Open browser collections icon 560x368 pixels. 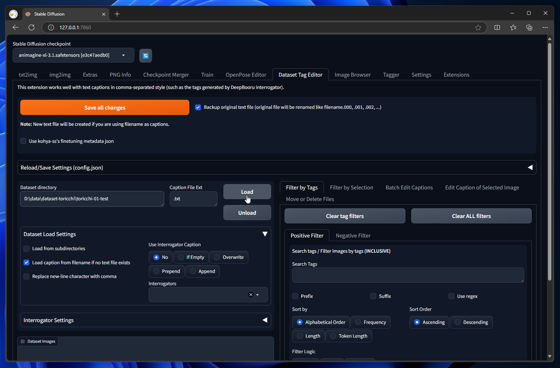coord(529,28)
